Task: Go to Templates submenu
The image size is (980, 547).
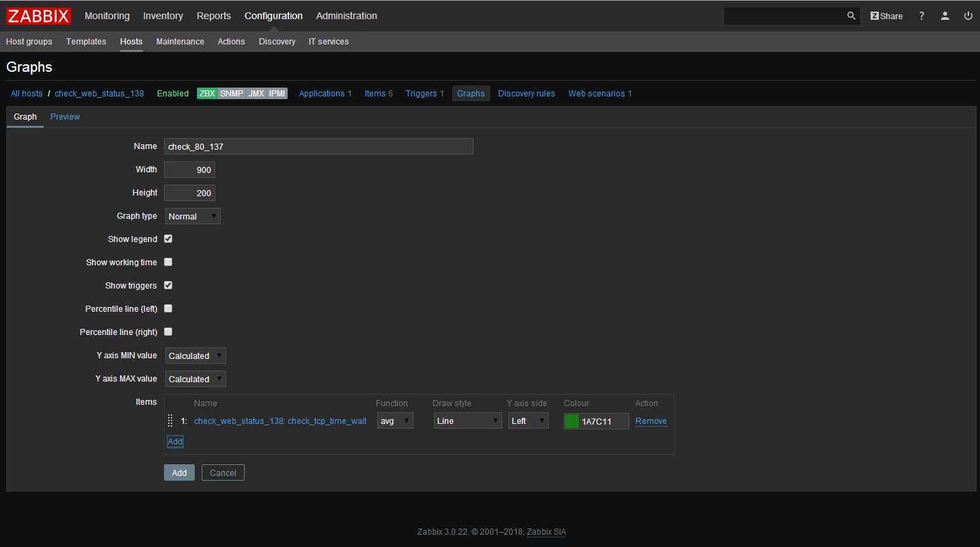Action: coord(86,42)
